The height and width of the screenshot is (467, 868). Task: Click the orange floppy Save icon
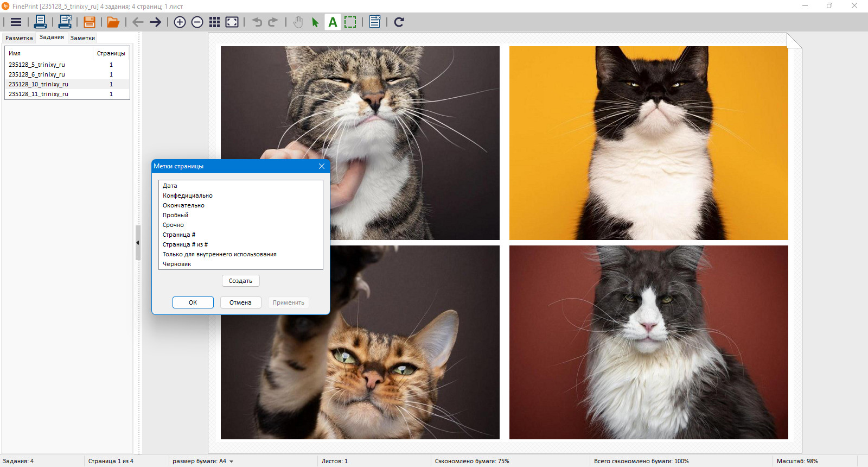tap(90, 22)
